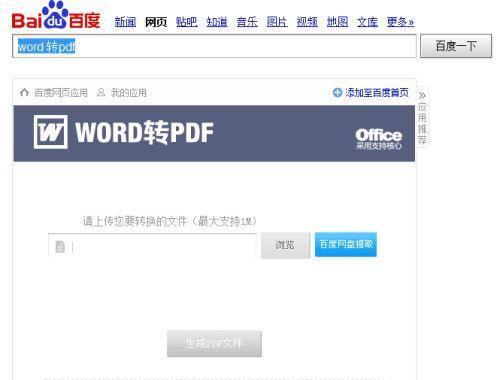Expand the 更多» more link
The width and height of the screenshot is (500, 380).
(400, 22)
